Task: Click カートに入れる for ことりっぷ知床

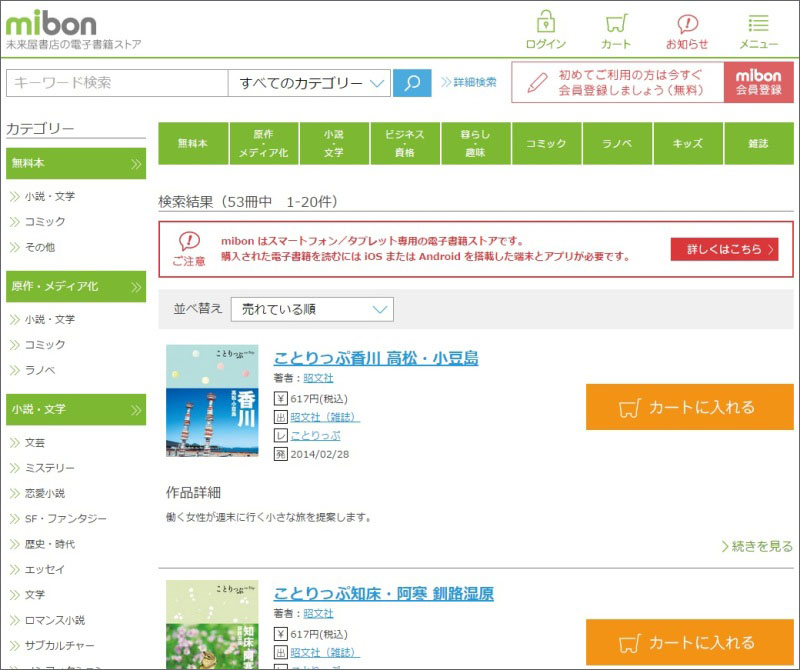Action: (x=690, y=642)
